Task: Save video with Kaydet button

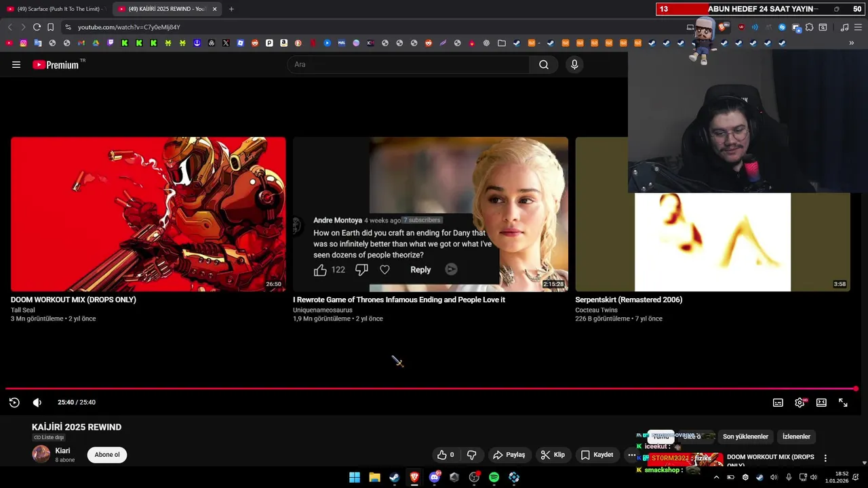Action: 597,455
